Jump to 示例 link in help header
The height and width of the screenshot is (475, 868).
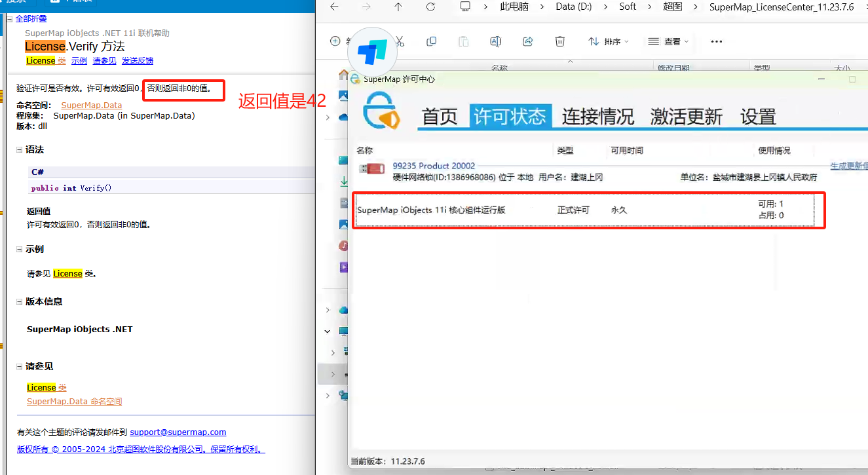[79, 61]
